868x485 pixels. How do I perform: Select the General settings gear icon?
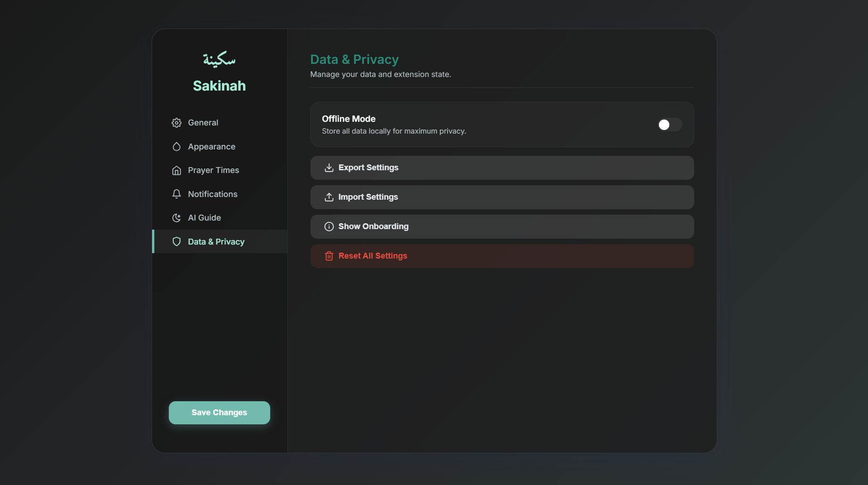point(176,122)
